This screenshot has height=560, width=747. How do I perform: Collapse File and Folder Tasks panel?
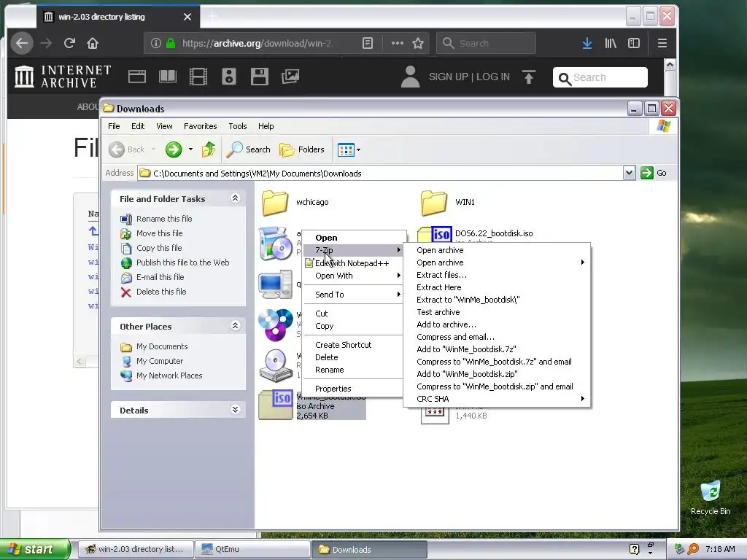click(x=235, y=198)
